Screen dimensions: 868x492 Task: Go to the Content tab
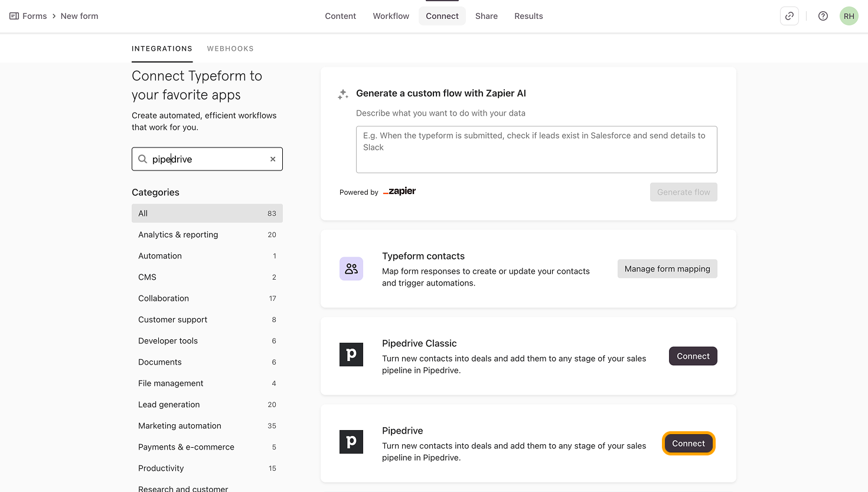[341, 16]
